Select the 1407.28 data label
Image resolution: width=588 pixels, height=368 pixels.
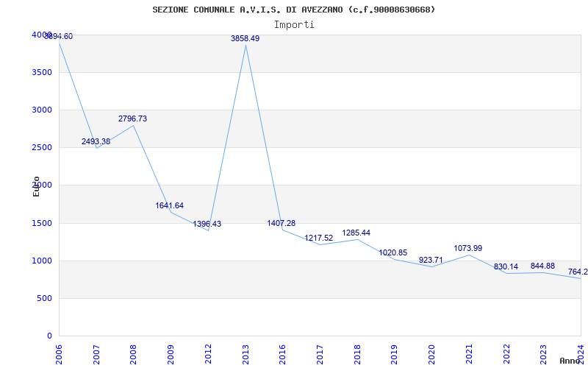click(x=282, y=223)
